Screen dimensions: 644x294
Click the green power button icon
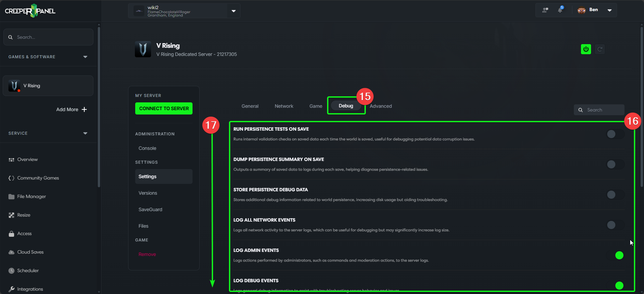[586, 49]
